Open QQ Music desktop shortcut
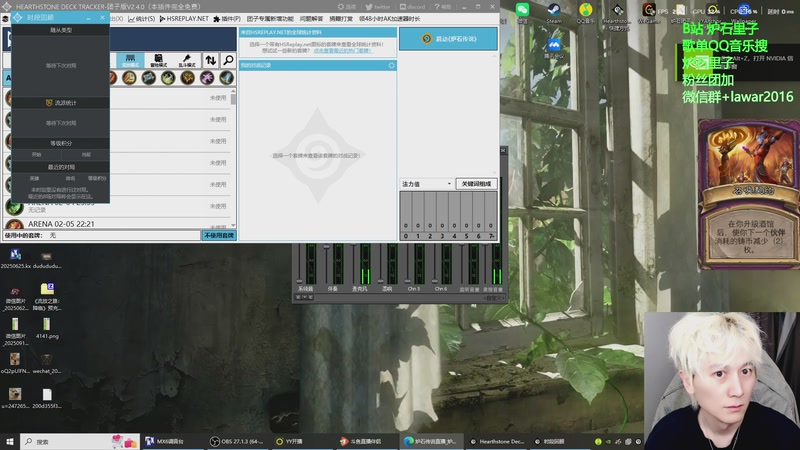The image size is (800, 450). click(x=585, y=13)
